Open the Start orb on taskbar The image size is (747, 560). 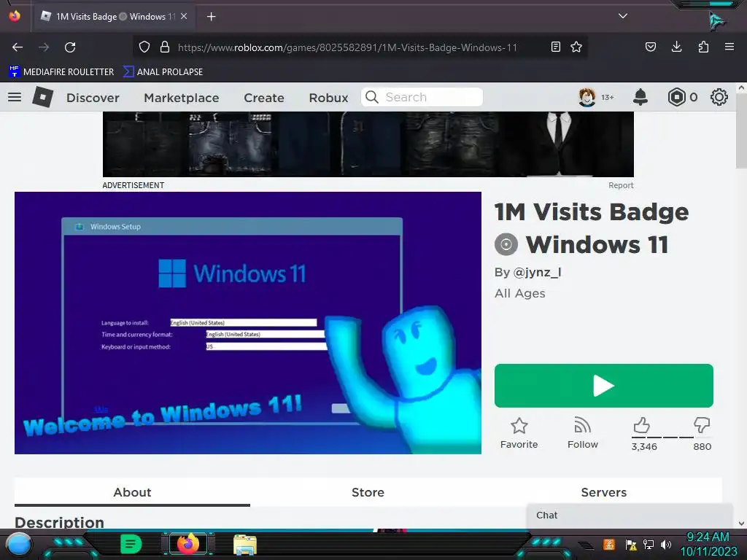(19, 544)
